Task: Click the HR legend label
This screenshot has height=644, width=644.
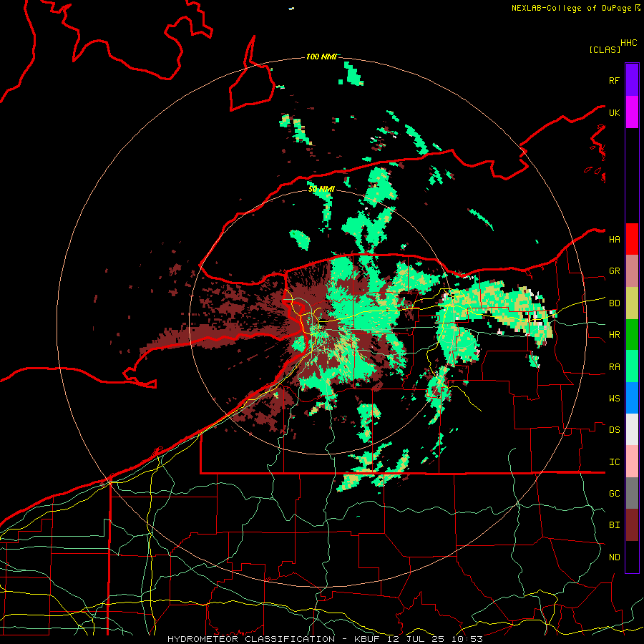Action: pos(614,335)
